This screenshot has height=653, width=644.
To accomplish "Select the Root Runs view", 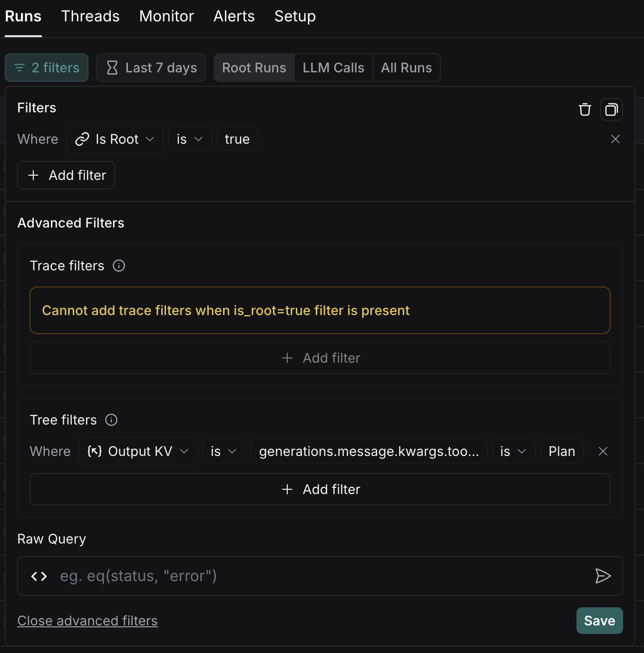I will [254, 68].
